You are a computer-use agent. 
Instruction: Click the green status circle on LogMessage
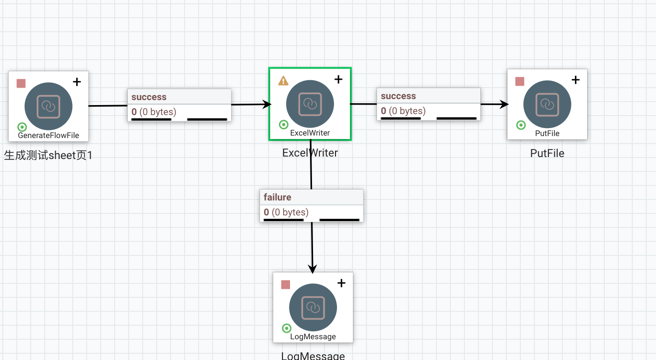click(287, 328)
